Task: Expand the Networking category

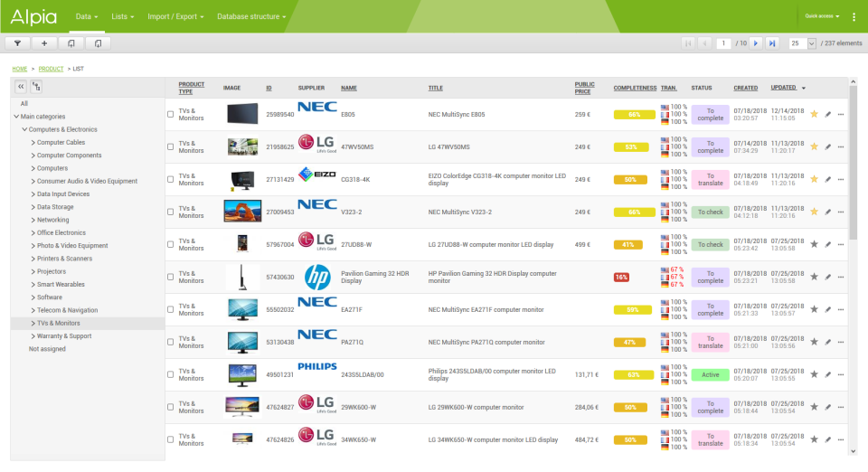Action: (33, 220)
